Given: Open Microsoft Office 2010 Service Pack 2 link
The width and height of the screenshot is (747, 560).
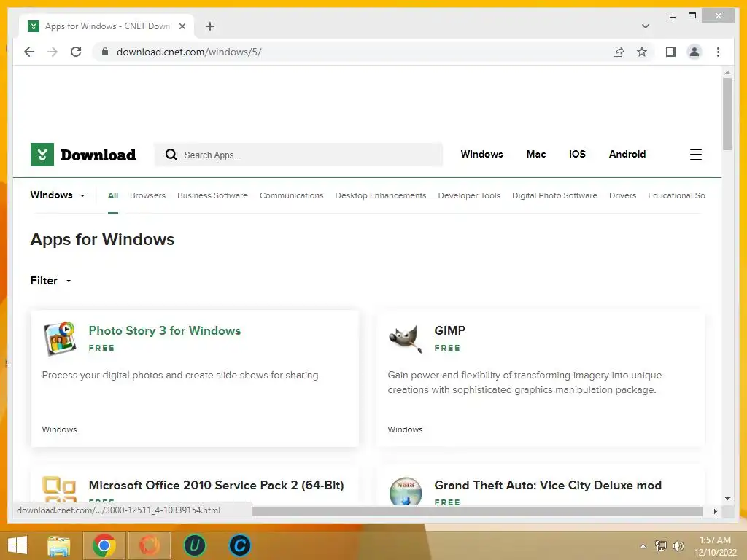Looking at the screenshot, I should [216, 485].
